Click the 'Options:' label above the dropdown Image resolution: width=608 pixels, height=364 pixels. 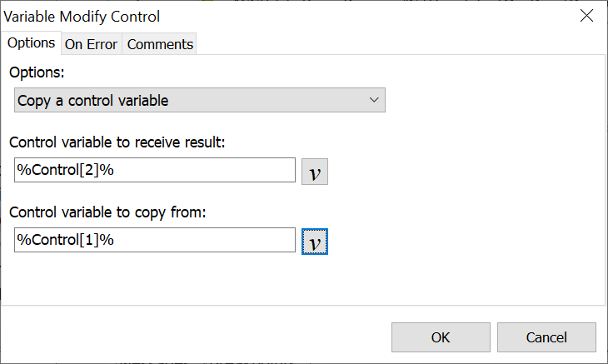pyautogui.click(x=41, y=72)
